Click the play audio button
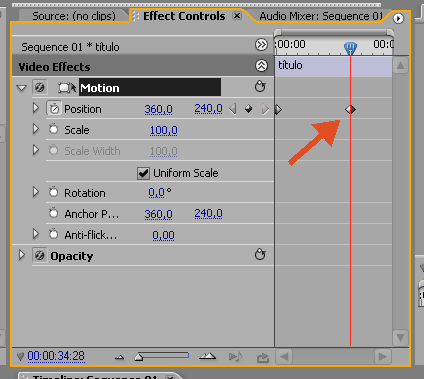This screenshot has width=424, height=379. coord(235,357)
